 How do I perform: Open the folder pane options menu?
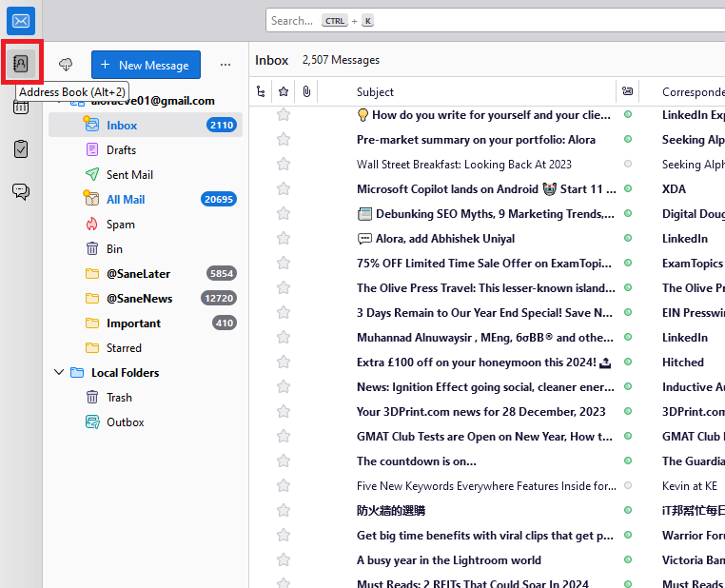click(x=225, y=65)
